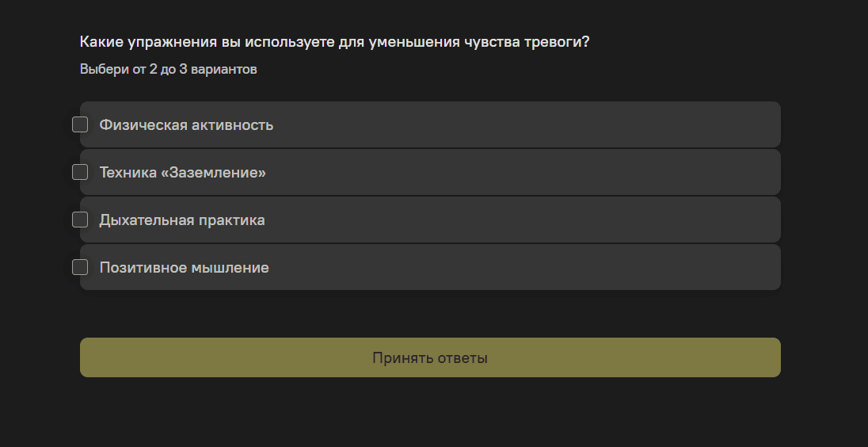868x447 pixels.
Task: Click the Техника «Заземление» label text
Action: (x=182, y=173)
